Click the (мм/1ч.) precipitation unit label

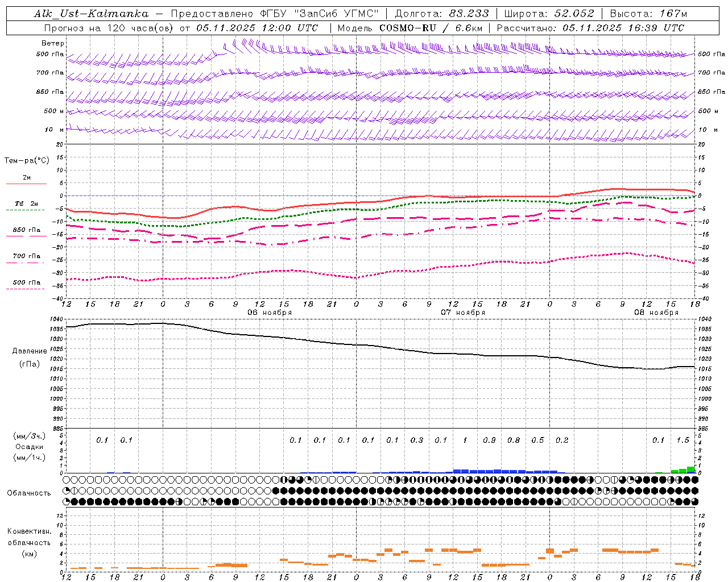30,458
